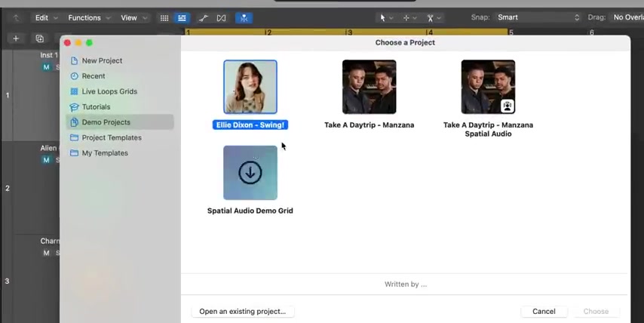Image resolution: width=644 pixels, height=323 pixels.
Task: Click the My Templates folder icon
Action: point(74,153)
